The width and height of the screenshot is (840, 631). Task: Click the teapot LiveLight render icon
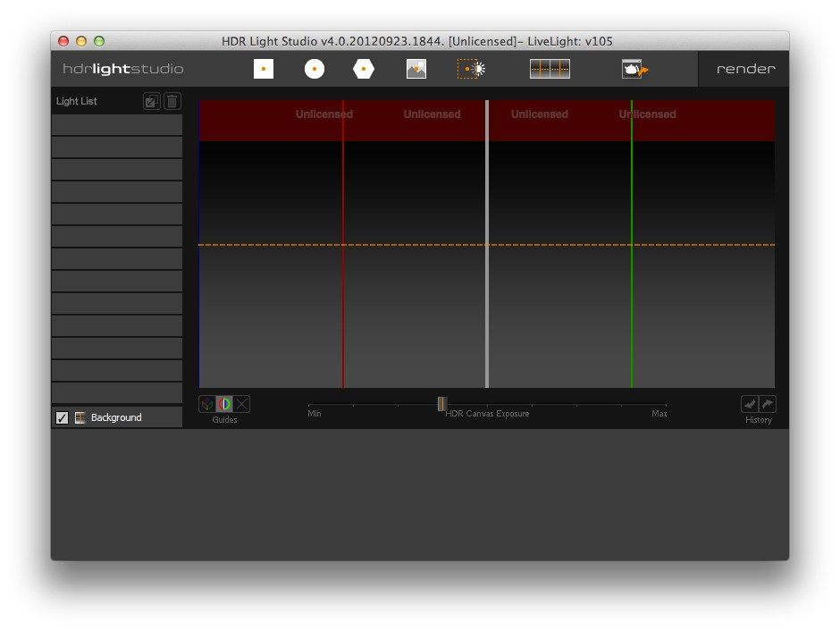point(634,69)
